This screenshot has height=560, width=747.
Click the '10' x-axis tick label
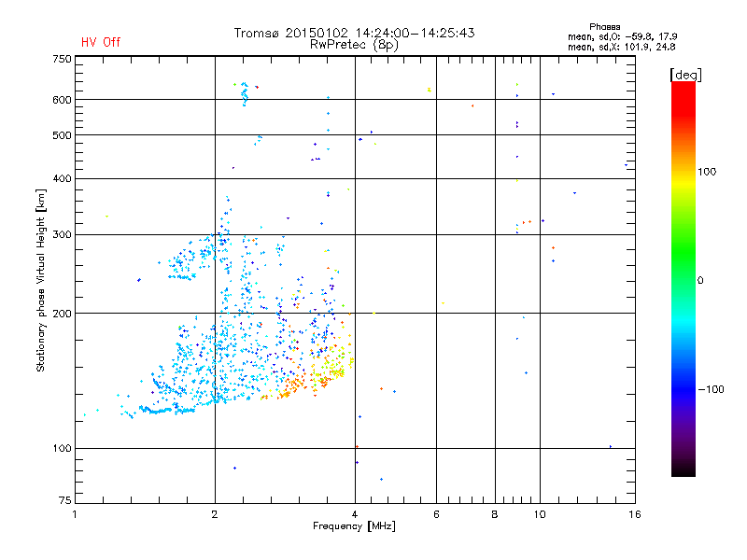click(540, 514)
